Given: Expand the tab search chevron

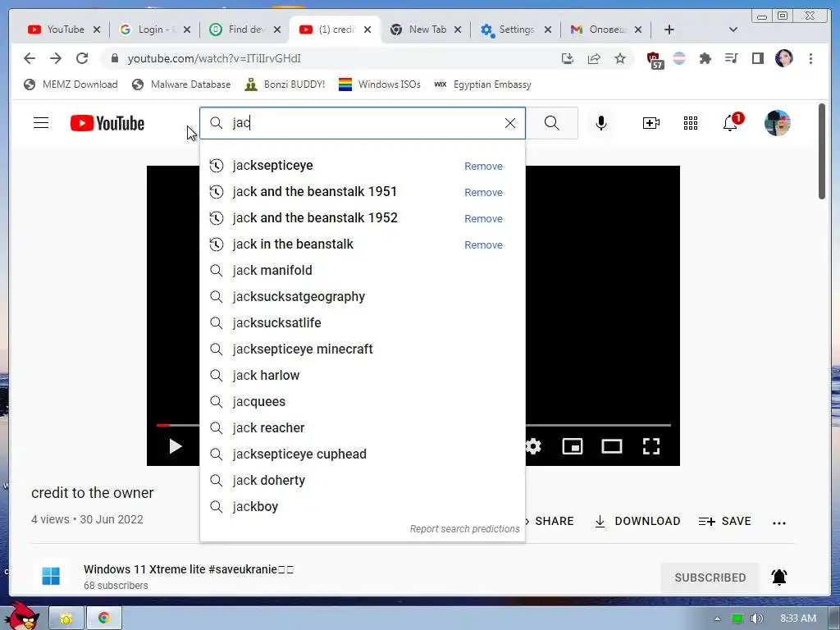Looking at the screenshot, I should click(x=733, y=30).
